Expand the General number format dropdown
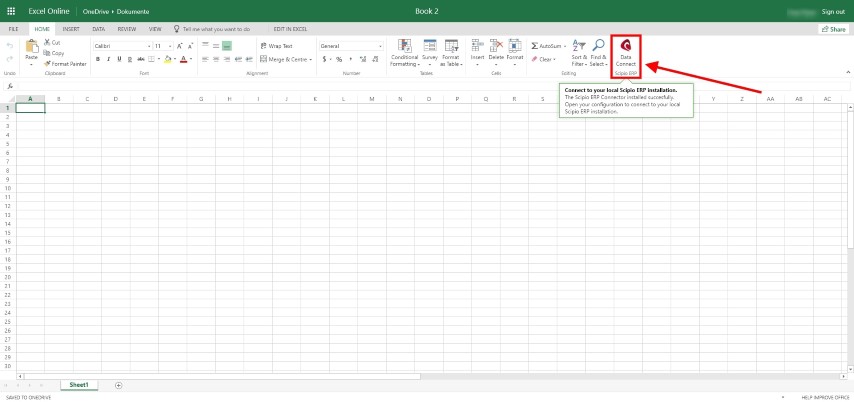854x402 pixels. point(350,46)
